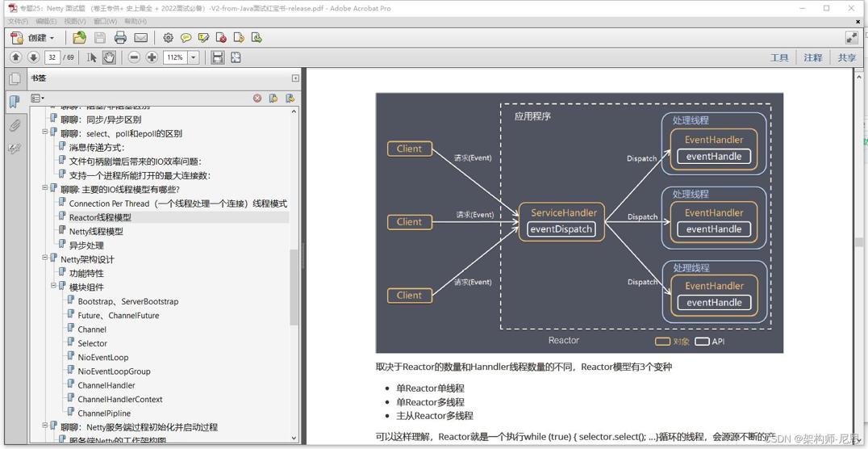Select the 消息传递方式 bookmark

[x=97, y=148]
